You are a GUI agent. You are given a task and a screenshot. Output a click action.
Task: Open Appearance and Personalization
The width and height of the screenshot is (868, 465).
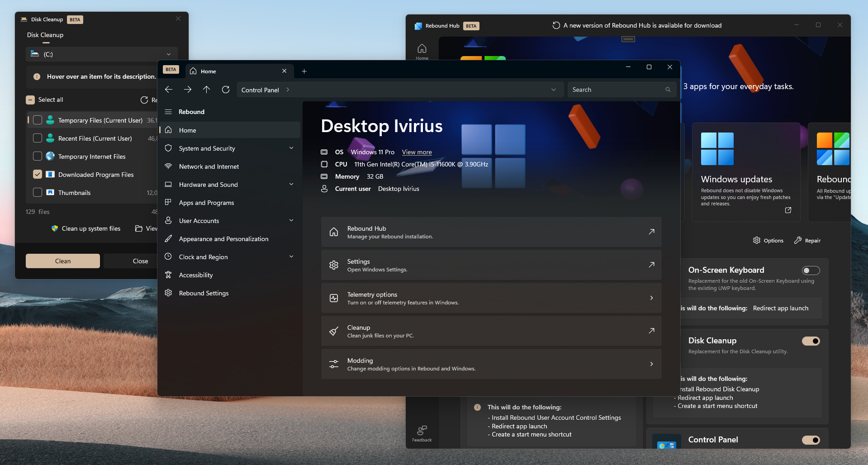(x=230, y=239)
